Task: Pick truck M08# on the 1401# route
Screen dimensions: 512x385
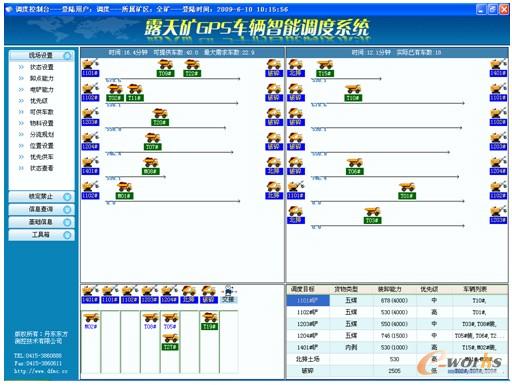Action: [x=150, y=166]
